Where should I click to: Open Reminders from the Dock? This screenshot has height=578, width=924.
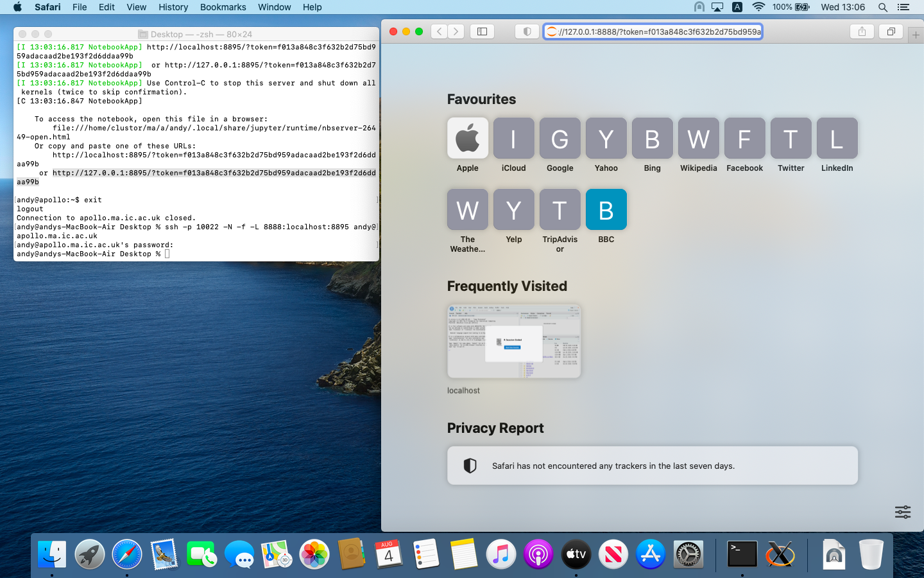click(426, 554)
